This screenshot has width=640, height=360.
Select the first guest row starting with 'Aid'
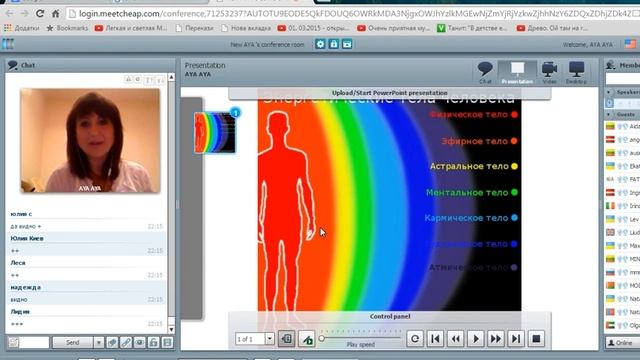point(622,127)
